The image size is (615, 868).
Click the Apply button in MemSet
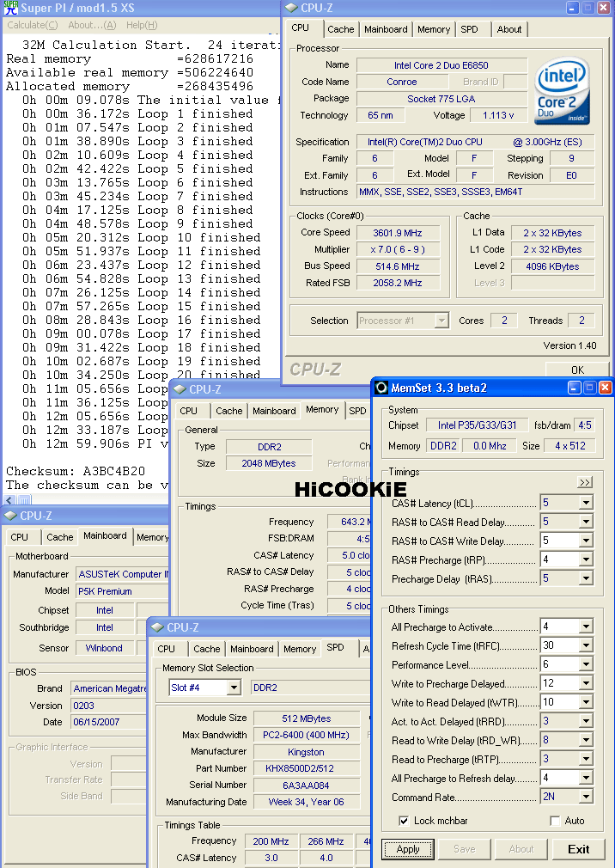pos(408,849)
